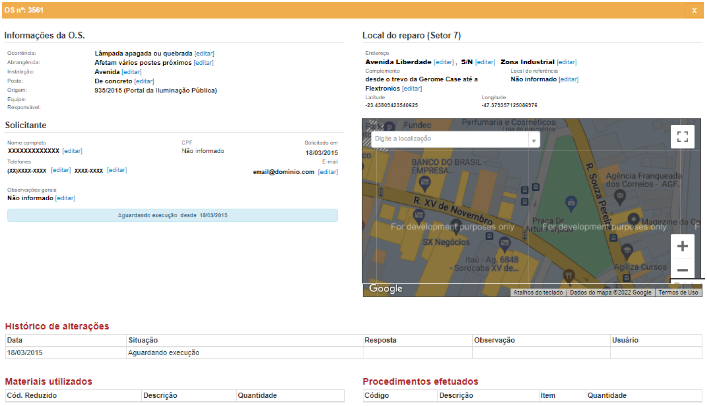Close the OS nº 3561 dialog
Viewport: 707px width, 406px height.
(x=694, y=10)
